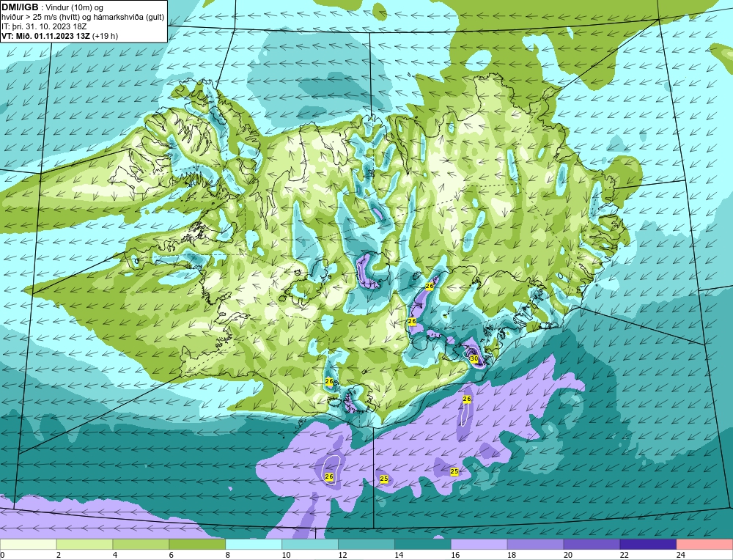Click the legend scale value '24'
This screenshot has width=733, height=560.
pos(681,555)
